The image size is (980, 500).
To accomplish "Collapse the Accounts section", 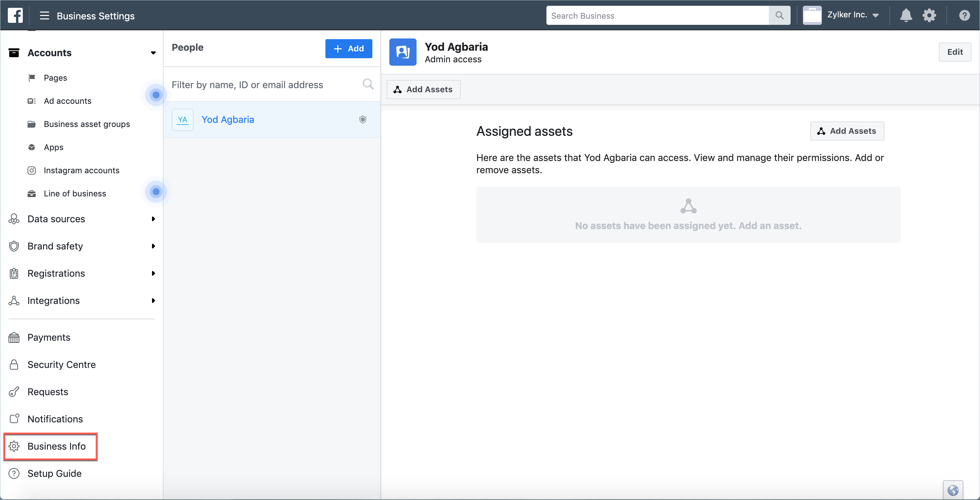I will point(153,53).
